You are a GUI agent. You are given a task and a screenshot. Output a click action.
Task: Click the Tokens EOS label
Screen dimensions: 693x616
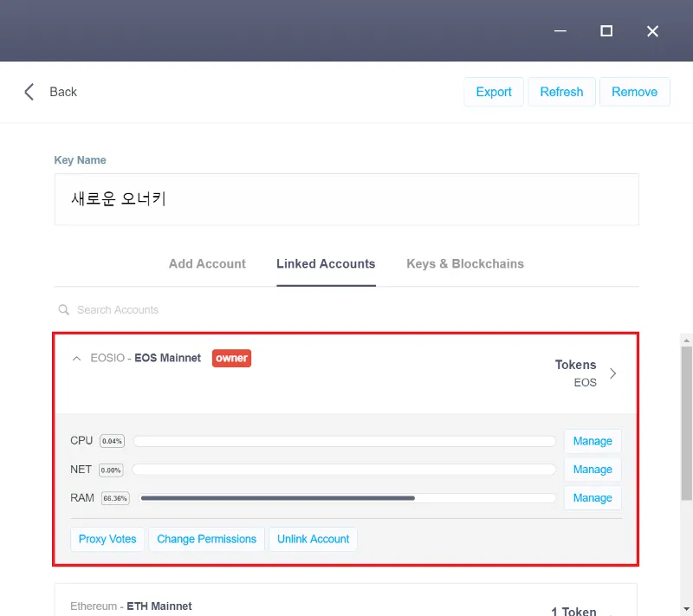575,373
